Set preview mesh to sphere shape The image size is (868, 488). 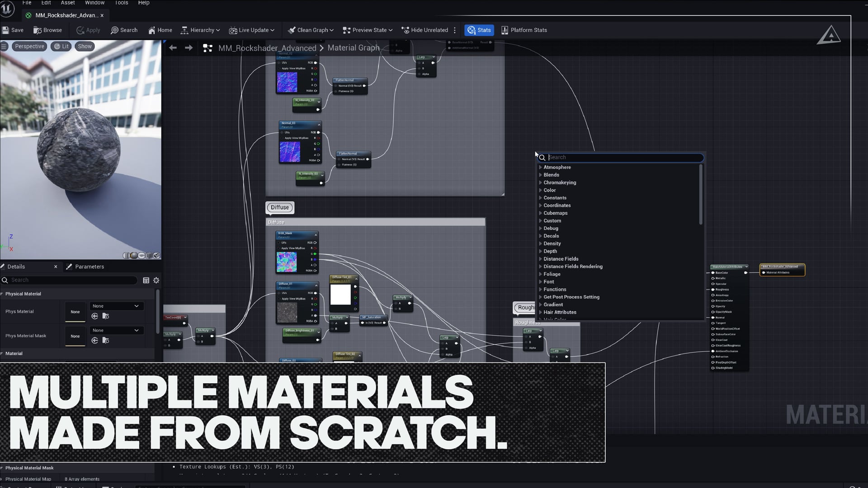(134, 256)
